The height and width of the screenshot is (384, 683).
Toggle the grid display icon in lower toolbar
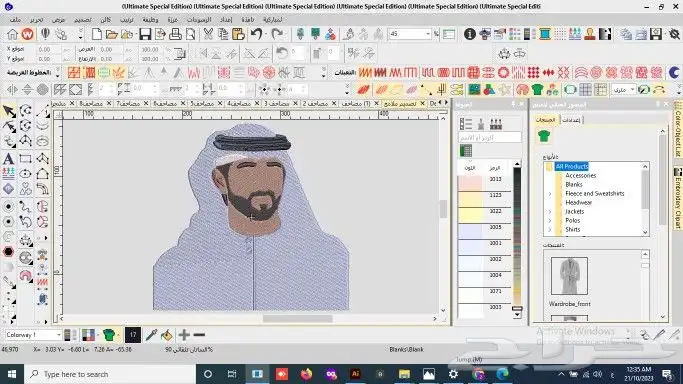coord(585,90)
